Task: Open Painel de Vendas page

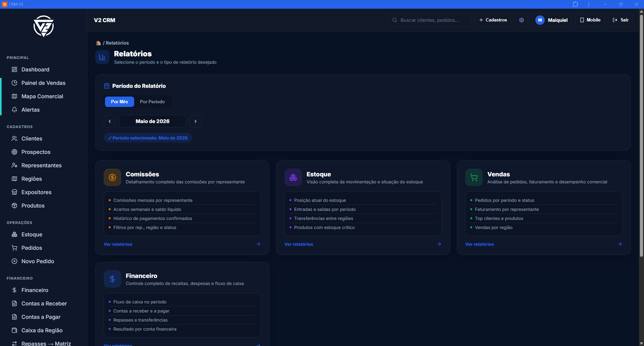Action: [43, 83]
